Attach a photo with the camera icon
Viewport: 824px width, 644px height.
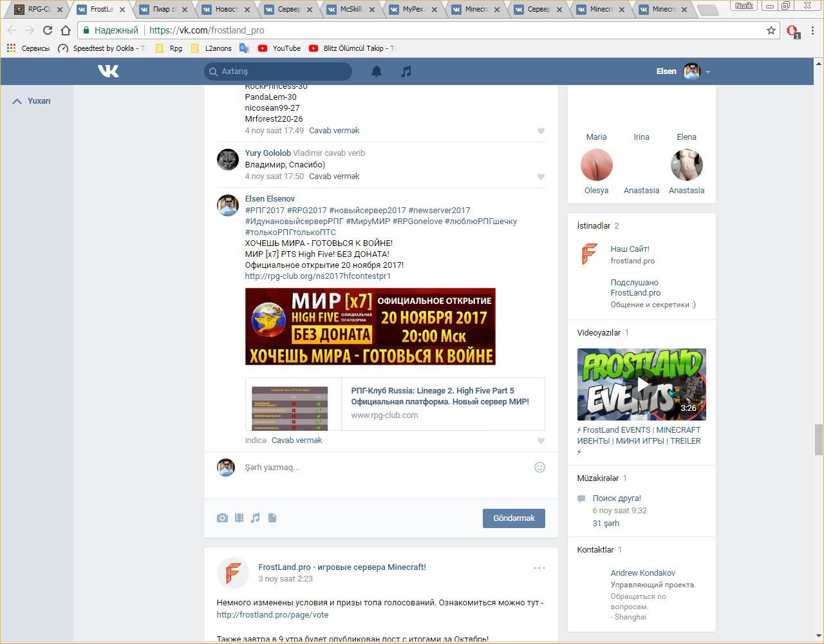[x=222, y=518]
